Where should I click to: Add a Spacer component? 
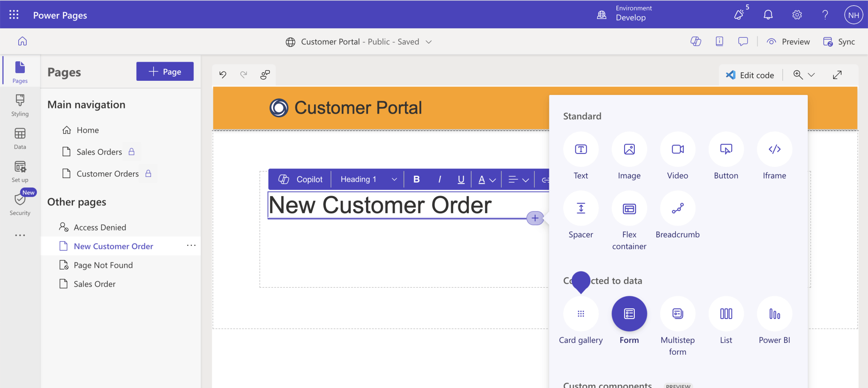tap(581, 215)
